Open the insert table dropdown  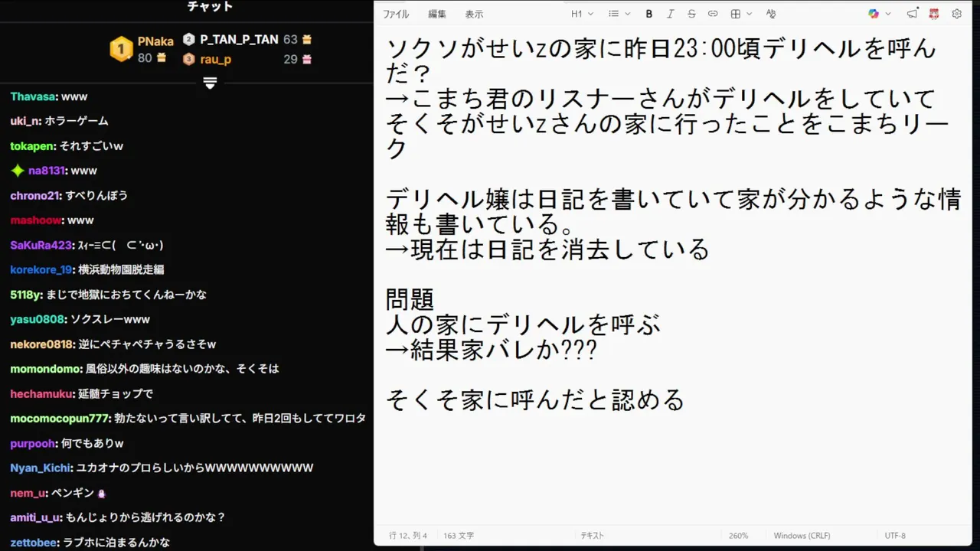(x=741, y=14)
